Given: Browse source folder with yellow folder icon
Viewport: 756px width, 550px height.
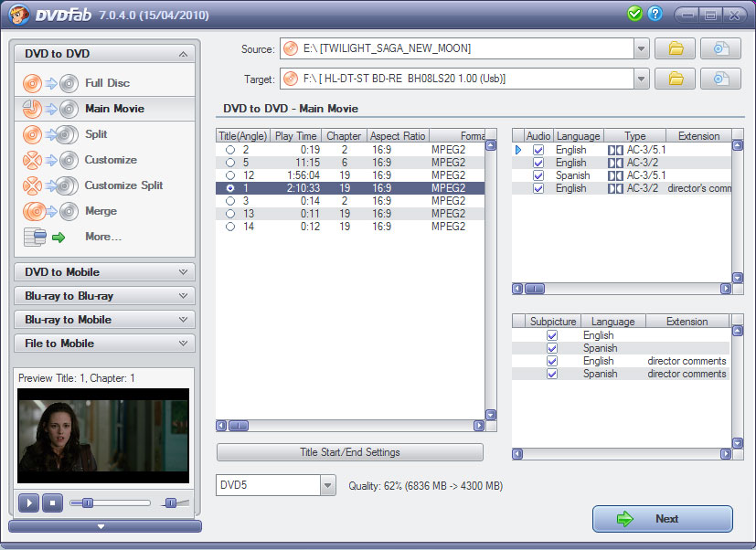Looking at the screenshot, I should coord(675,48).
